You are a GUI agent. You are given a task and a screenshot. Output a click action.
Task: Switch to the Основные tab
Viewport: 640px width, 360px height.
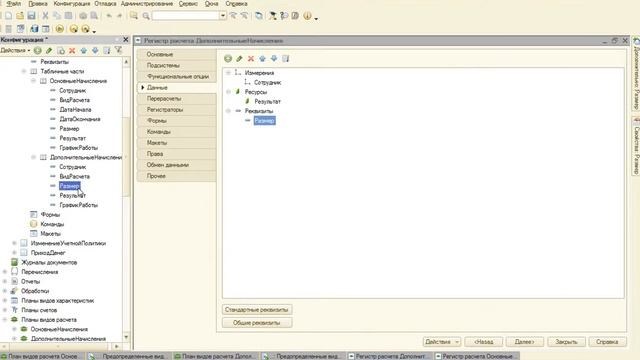pyautogui.click(x=177, y=54)
